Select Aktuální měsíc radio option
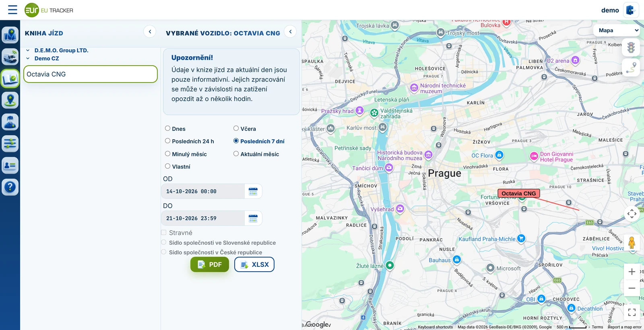Image resolution: width=644 pixels, height=330 pixels. pyautogui.click(x=236, y=154)
